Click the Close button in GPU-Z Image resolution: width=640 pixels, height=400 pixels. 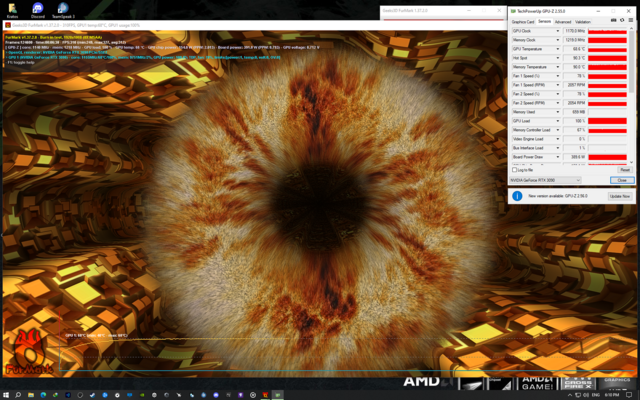click(x=622, y=180)
